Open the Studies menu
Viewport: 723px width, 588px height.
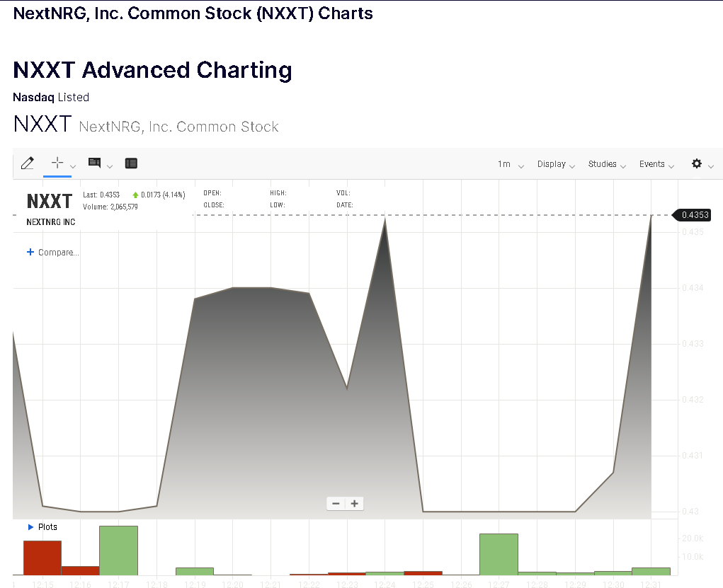point(607,164)
